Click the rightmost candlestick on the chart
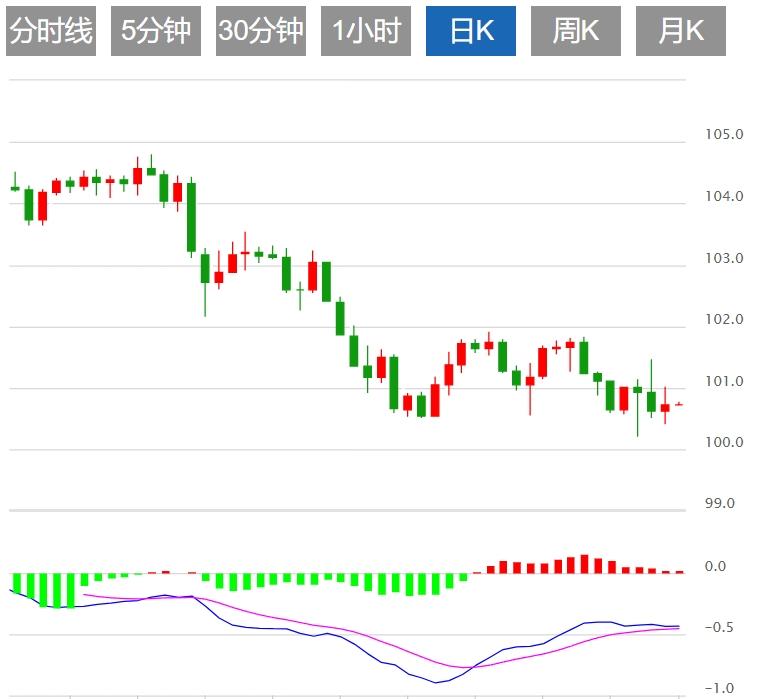769x699 pixels. 679,404
